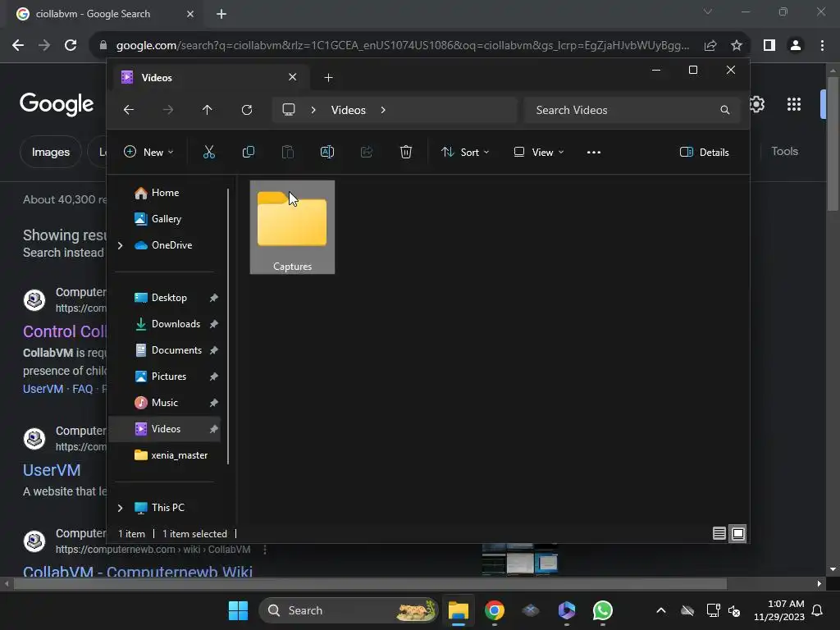The height and width of the screenshot is (630, 840).
Task: Open the See more ellipsis menu in Explorer
Action: [594, 152]
